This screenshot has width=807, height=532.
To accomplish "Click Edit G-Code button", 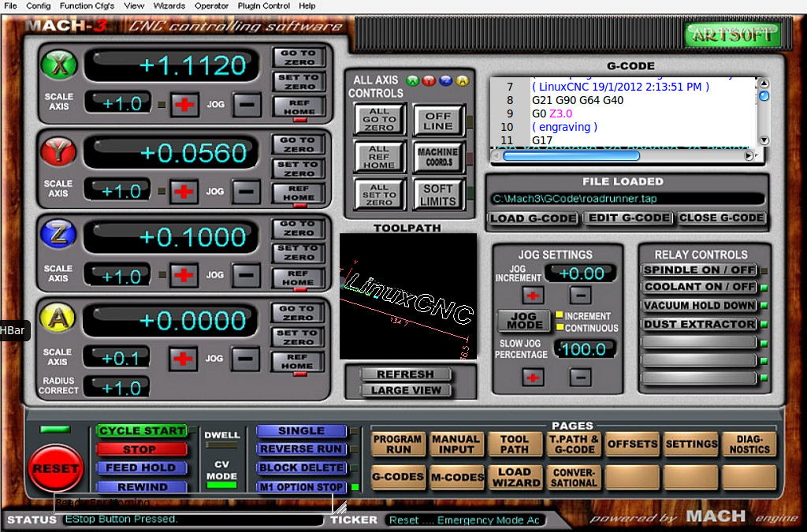I will point(629,218).
